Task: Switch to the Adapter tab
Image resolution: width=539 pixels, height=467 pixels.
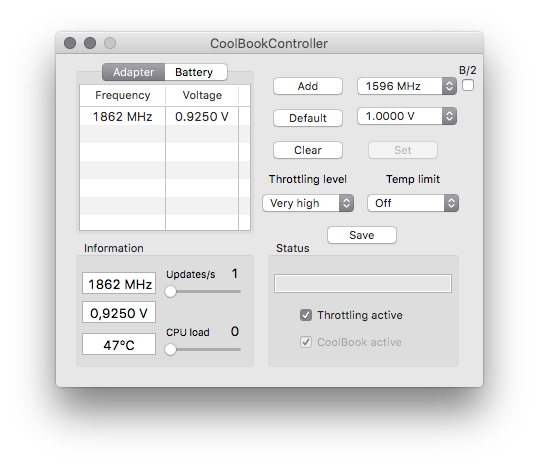Action: [x=133, y=72]
